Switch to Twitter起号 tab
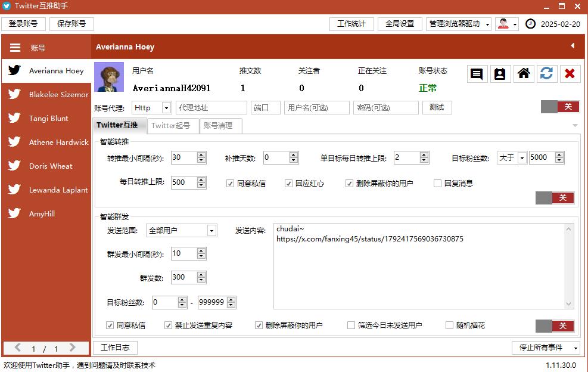The image size is (588, 372). tap(173, 126)
